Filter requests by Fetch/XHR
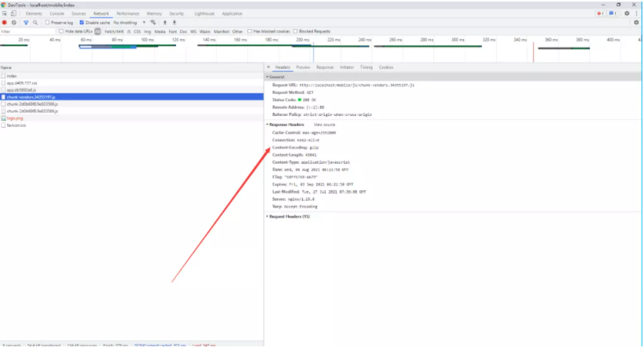The width and height of the screenshot is (644, 351). pos(113,31)
